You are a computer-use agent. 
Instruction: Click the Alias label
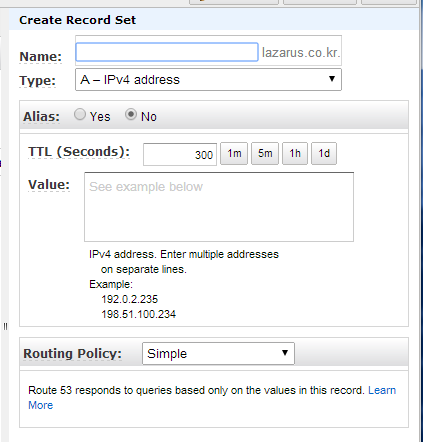click(41, 117)
